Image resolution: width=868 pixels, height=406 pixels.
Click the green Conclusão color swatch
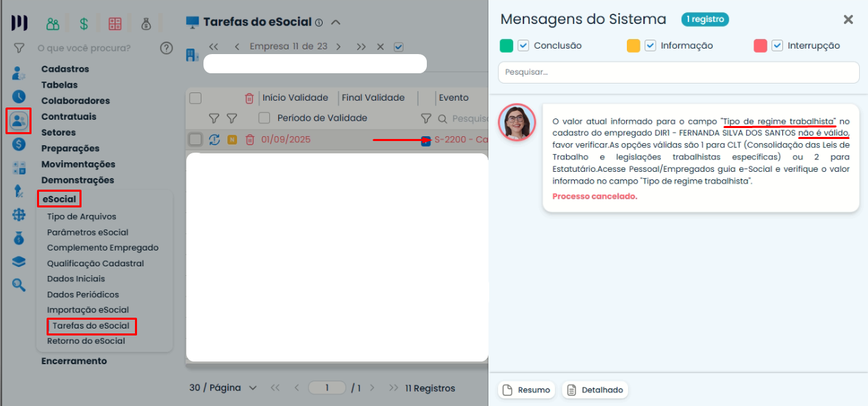tap(506, 46)
